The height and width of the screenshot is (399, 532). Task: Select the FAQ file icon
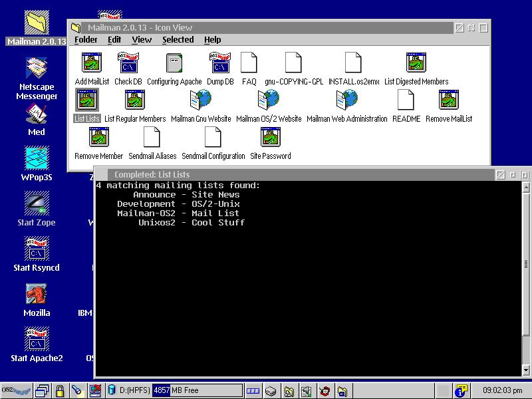[x=249, y=63]
